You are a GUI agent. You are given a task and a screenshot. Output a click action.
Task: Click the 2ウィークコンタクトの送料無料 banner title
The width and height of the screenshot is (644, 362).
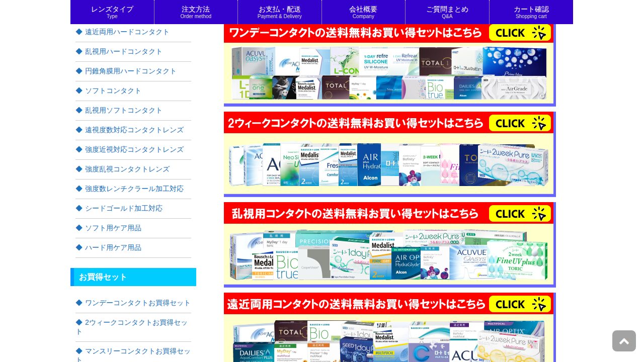pyautogui.click(x=355, y=123)
